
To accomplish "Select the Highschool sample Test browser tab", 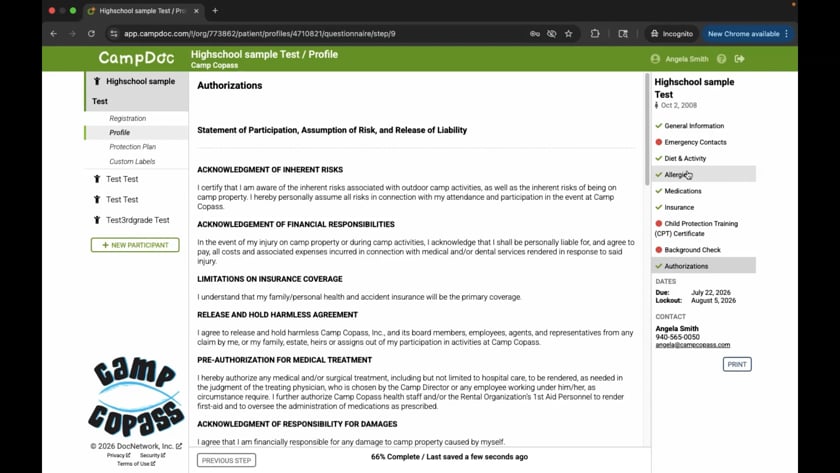I will tap(142, 11).
